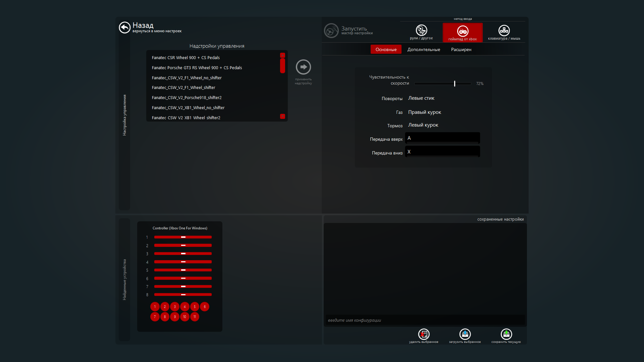
Task: Select Fanatec_CSW_V2_XB1_Wheel_no_shifter preset
Action: (x=188, y=108)
